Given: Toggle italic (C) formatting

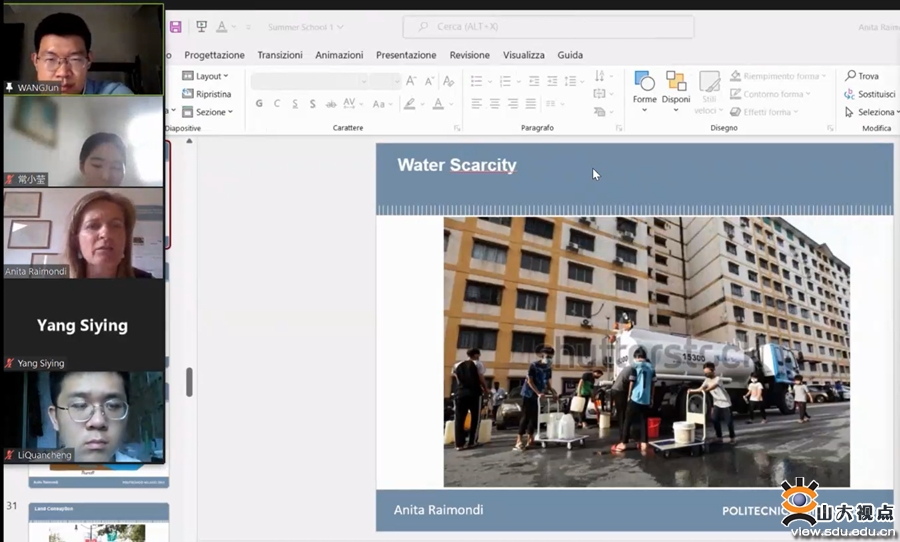Looking at the screenshot, I should [x=277, y=104].
